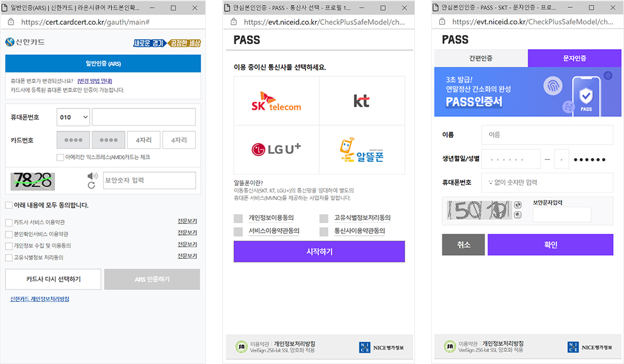
Task: Check 통신사이용약관동의 checkbox
Action: (324, 231)
